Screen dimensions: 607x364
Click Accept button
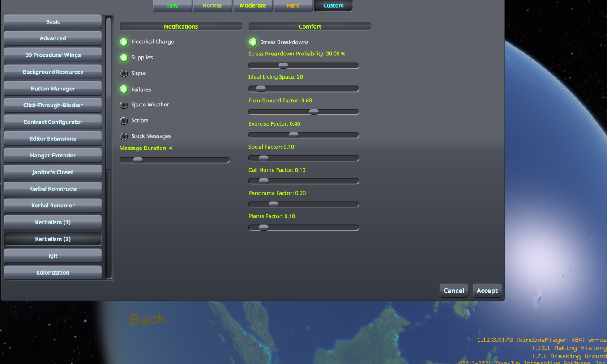click(x=487, y=291)
